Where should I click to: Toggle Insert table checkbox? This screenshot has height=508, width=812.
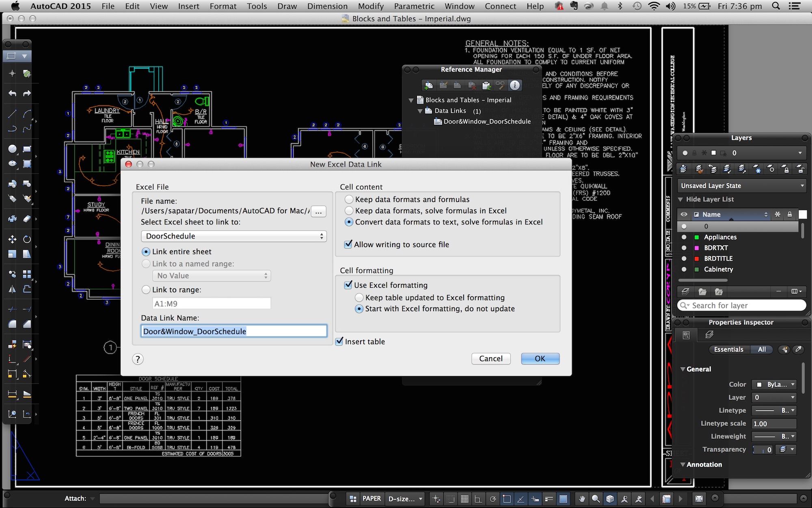pos(339,341)
